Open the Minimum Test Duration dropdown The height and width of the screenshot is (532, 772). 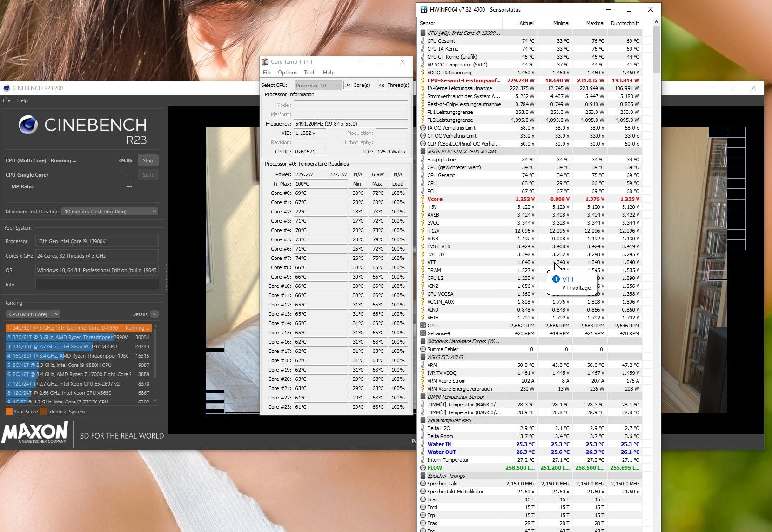(110, 212)
